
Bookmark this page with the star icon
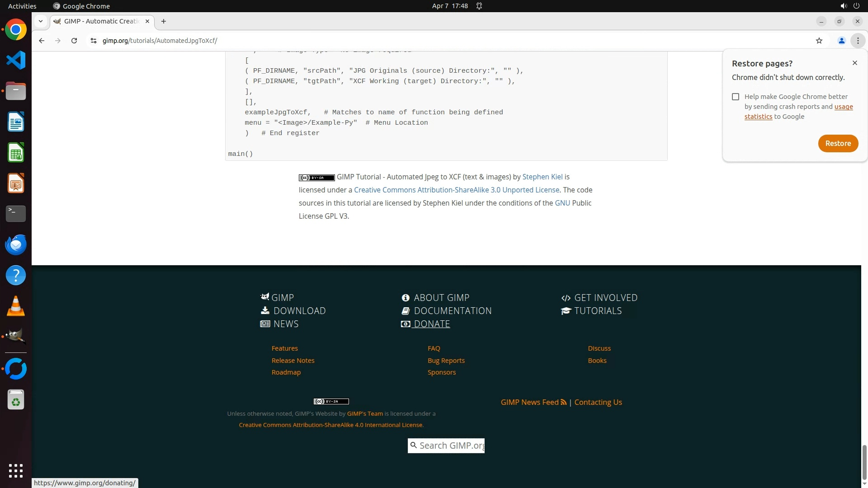pos(819,41)
